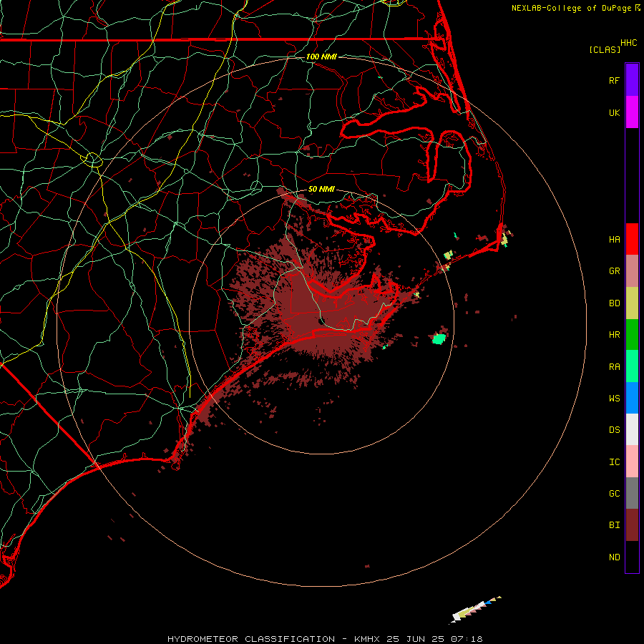The image size is (644, 644).
Task: Click the 'GC' legend label
Action: click(614, 493)
